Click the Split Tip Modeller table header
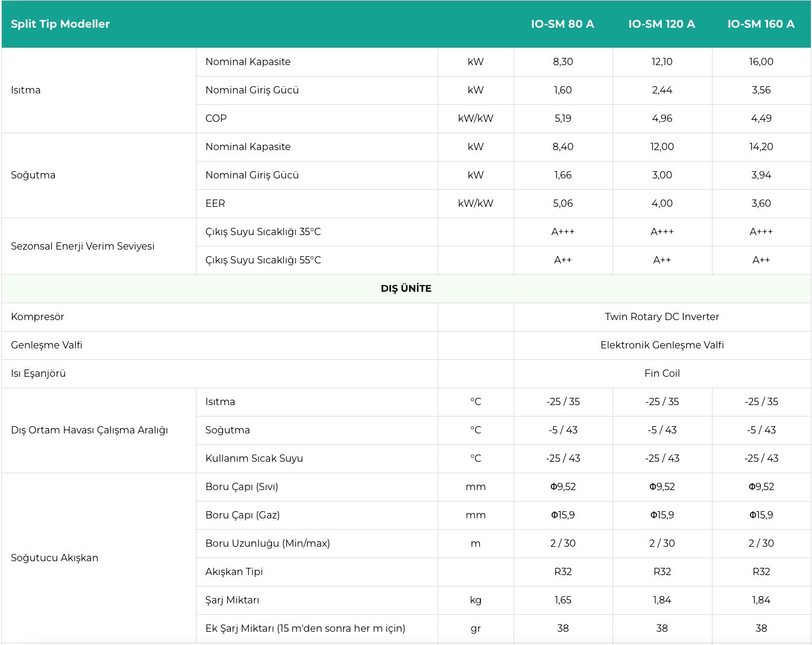 pos(60,24)
